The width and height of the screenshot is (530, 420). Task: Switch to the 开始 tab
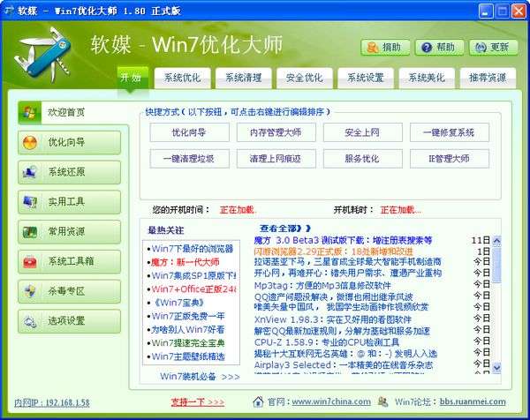(x=131, y=78)
